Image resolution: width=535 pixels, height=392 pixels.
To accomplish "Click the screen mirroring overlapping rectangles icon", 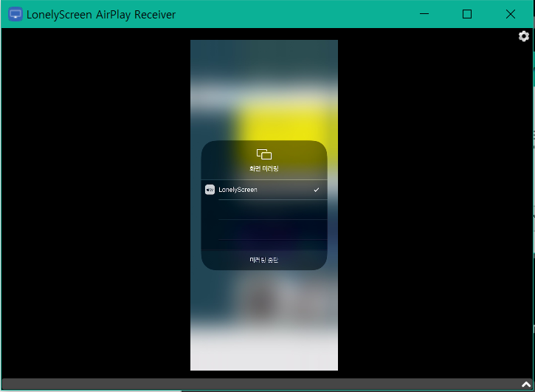I will [264, 154].
